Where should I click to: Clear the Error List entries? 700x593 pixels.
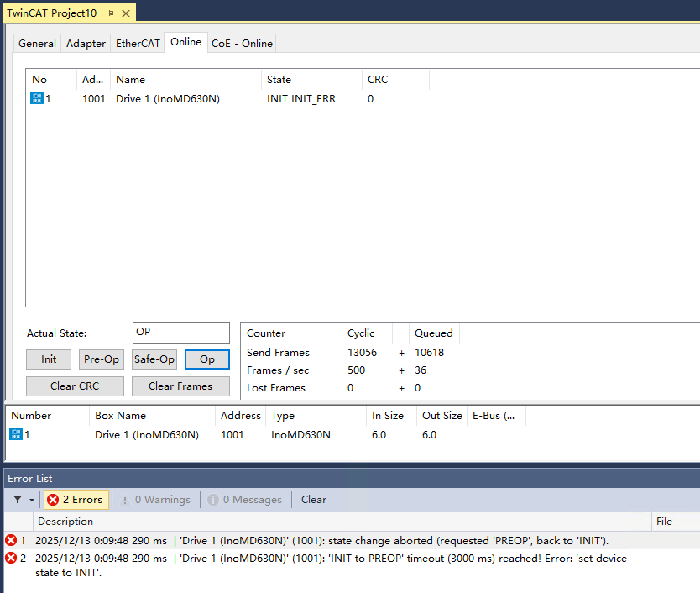pos(313,499)
